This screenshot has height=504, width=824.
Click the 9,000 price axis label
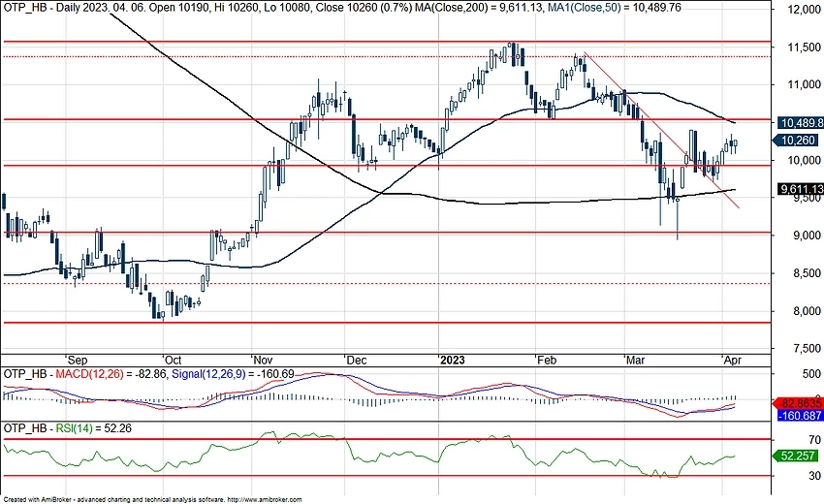(807, 236)
